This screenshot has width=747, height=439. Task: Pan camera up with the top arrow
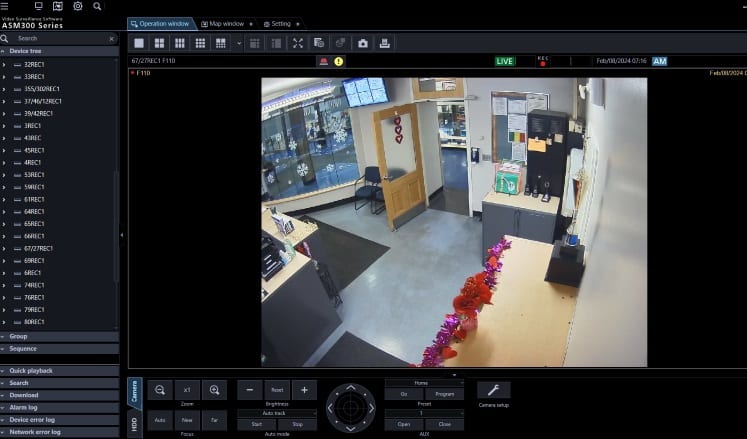tap(351, 387)
